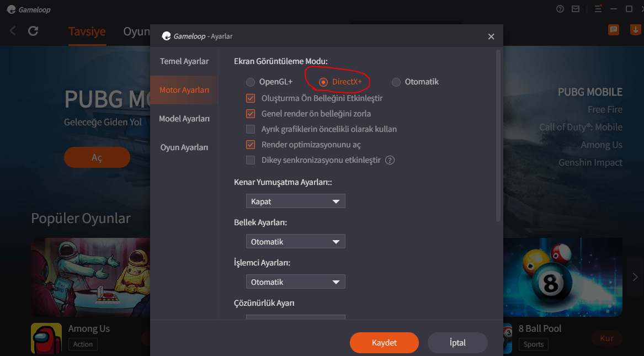Click the Action tag under Among Us
This screenshot has width=644, height=356.
click(x=83, y=344)
